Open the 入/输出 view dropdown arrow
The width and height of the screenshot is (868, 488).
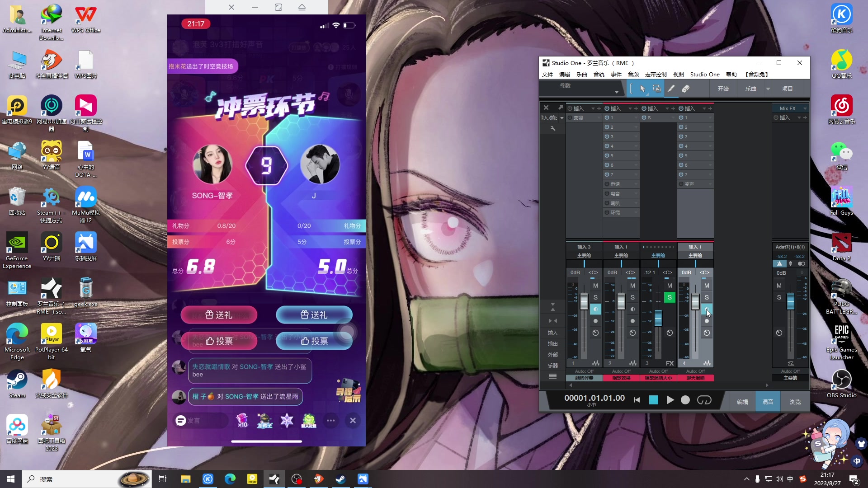562,118
